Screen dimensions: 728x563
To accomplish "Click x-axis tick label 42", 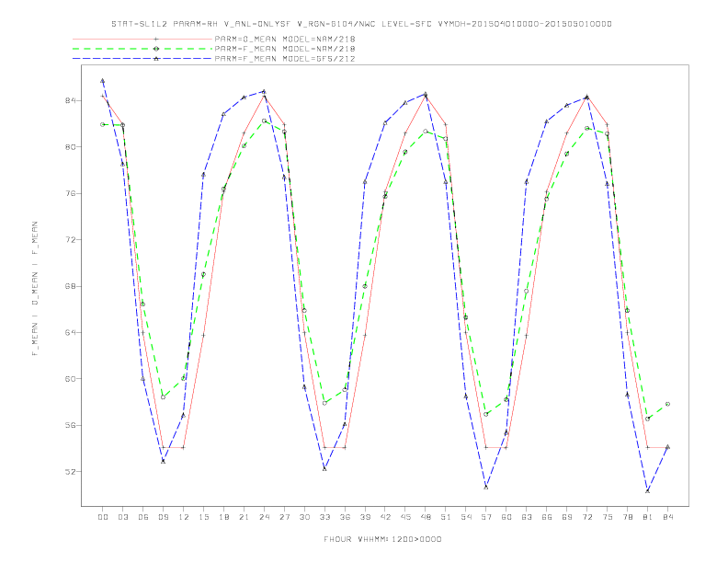I will (385, 517).
